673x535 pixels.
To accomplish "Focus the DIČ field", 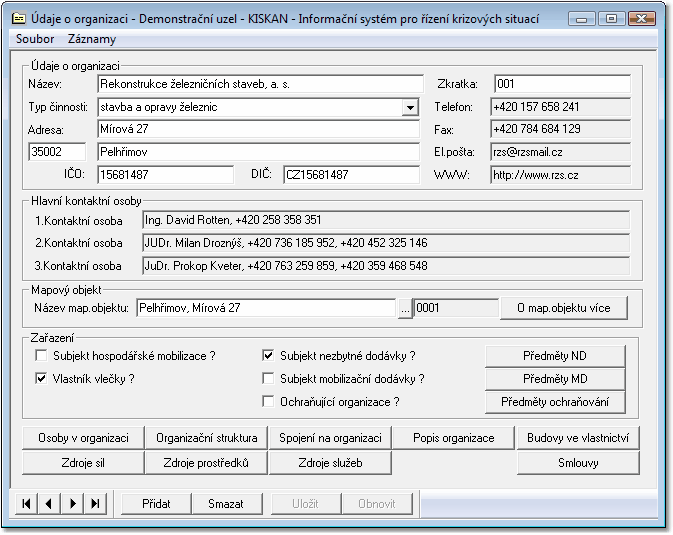I will [351, 175].
